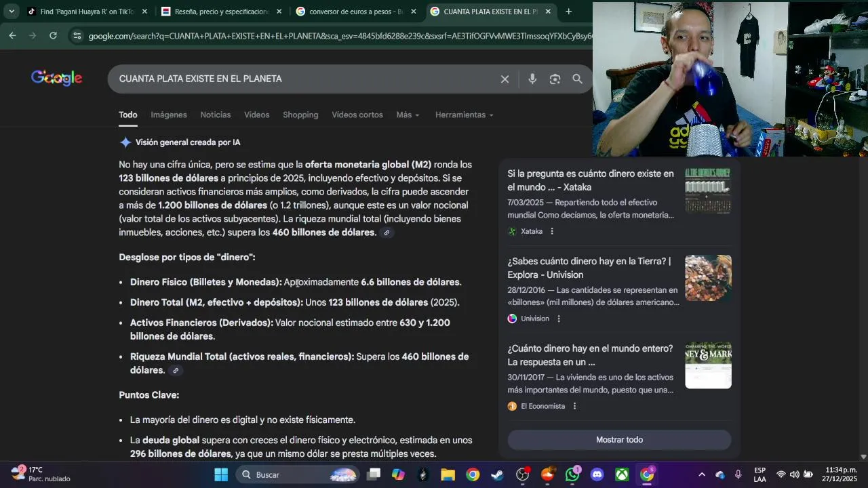Viewport: 868px width, 488px height.
Task: Open a new browser tab with the plus icon
Action: click(x=568, y=12)
